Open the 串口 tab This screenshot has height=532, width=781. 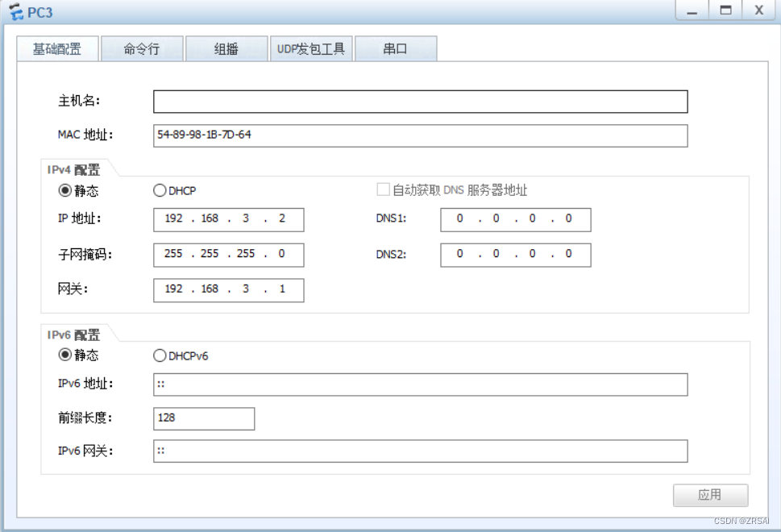(x=396, y=49)
